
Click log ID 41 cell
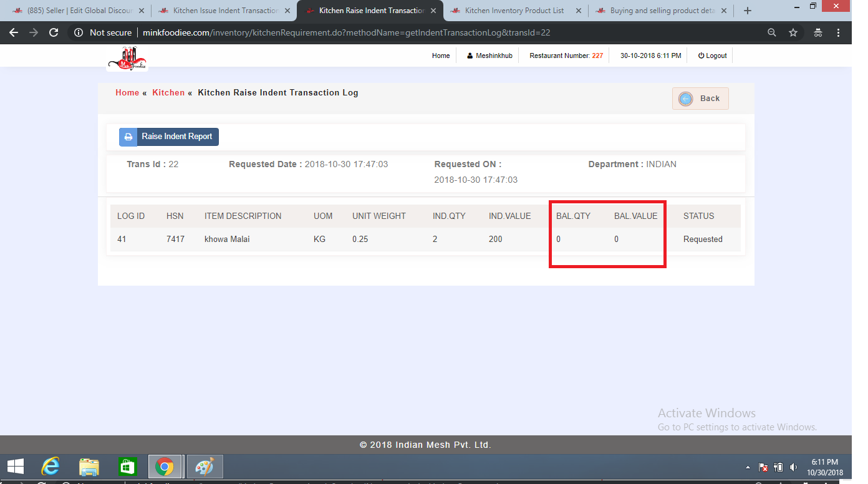122,239
